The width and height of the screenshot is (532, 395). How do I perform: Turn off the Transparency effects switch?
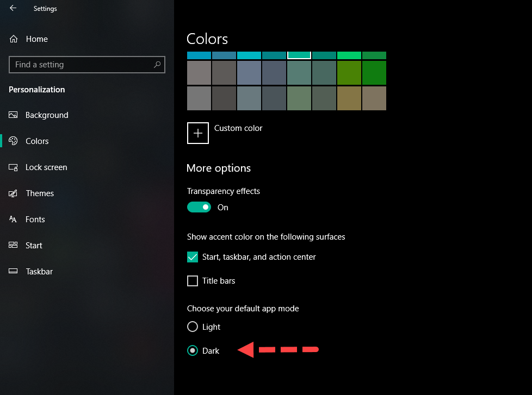click(x=199, y=207)
